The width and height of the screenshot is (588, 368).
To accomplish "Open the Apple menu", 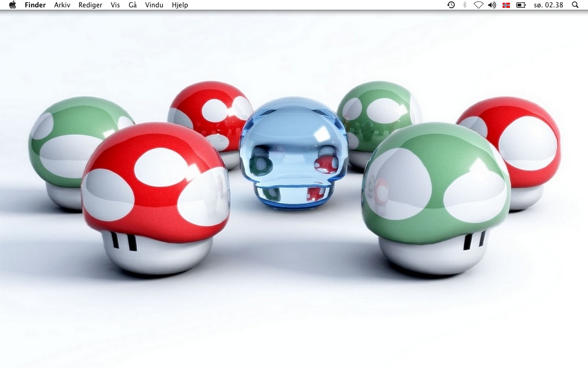I will [x=12, y=5].
